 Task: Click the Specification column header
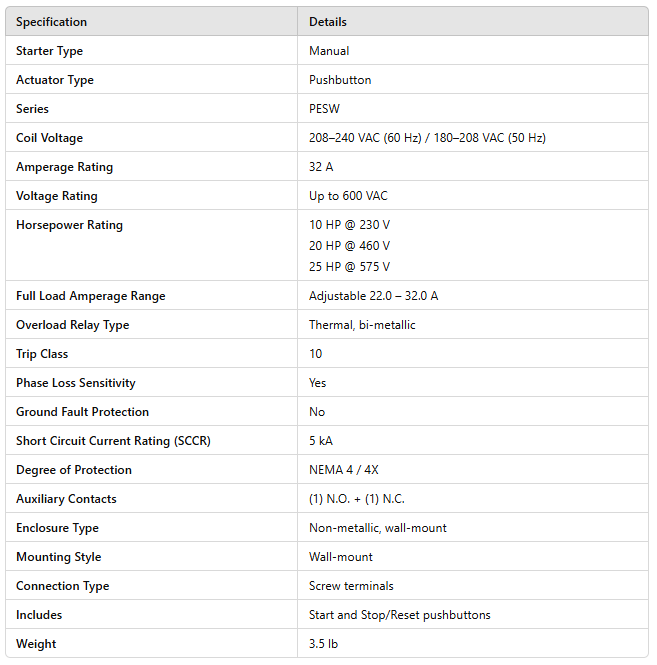click(51, 22)
